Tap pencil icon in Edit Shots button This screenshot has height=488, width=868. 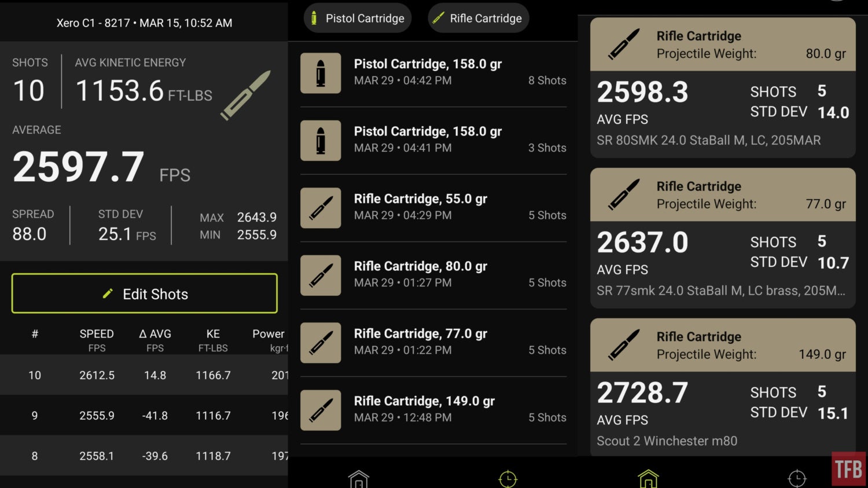pyautogui.click(x=108, y=293)
